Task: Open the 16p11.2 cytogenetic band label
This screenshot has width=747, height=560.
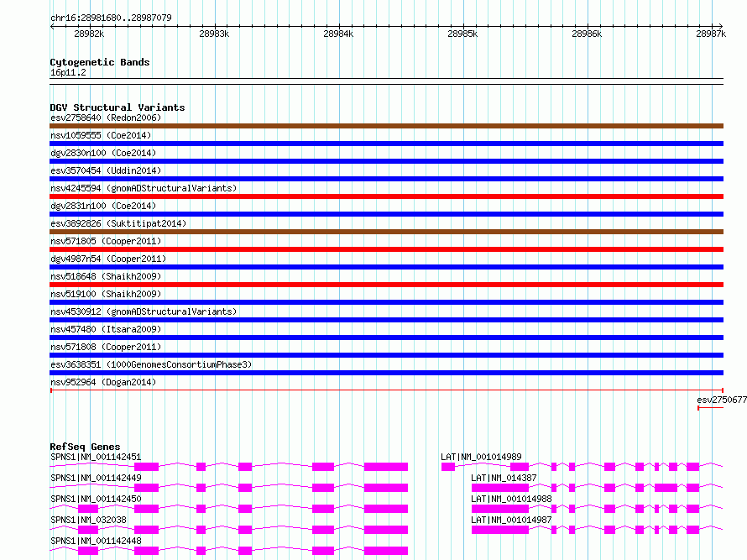Action: [x=68, y=72]
